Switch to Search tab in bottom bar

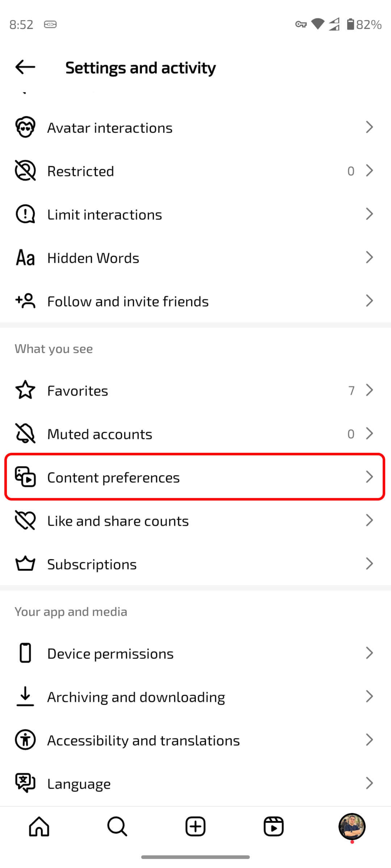(x=117, y=827)
